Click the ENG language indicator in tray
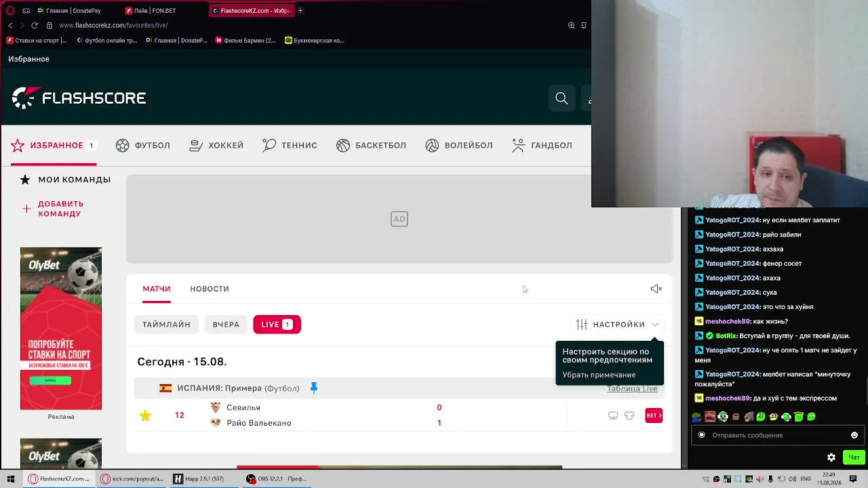Image resolution: width=868 pixels, height=488 pixels. point(806,479)
